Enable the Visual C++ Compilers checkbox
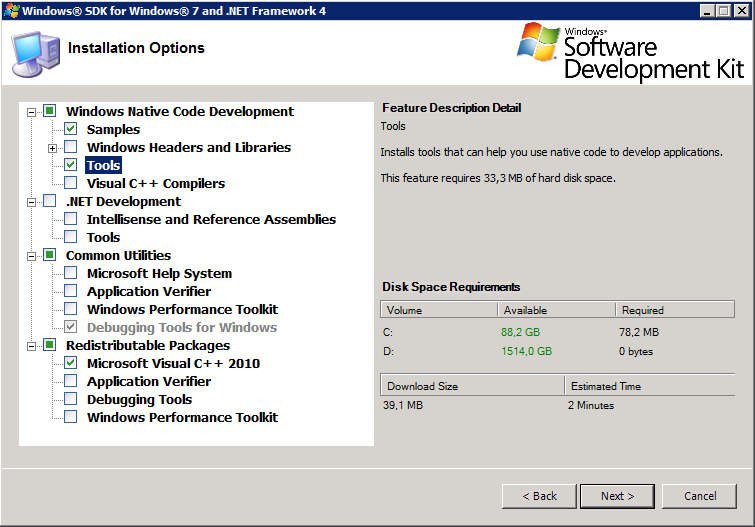Image resolution: width=755 pixels, height=527 pixels. (x=71, y=183)
